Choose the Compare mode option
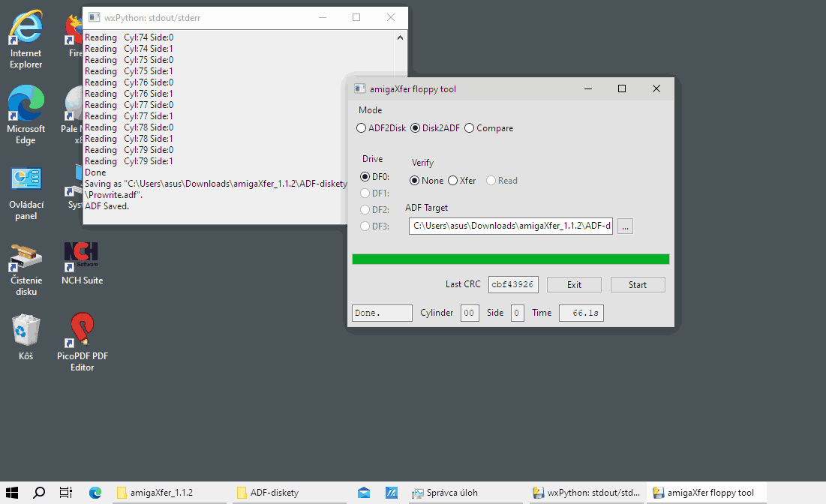Image resolution: width=826 pixels, height=504 pixels. [470, 128]
